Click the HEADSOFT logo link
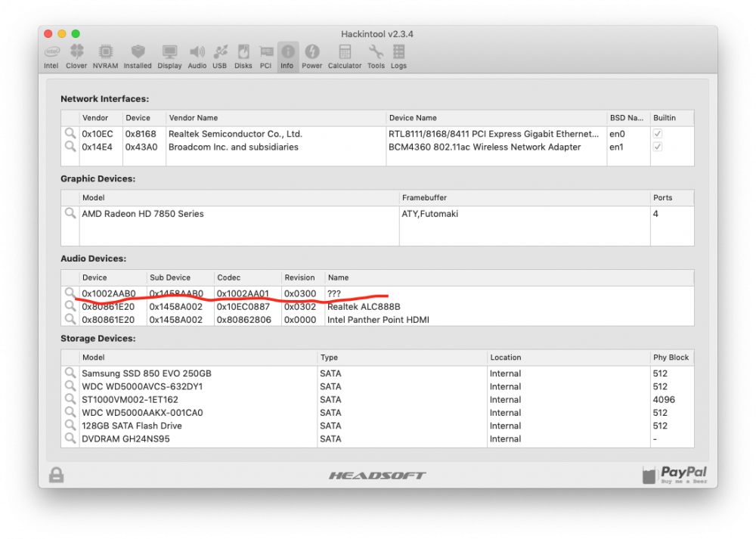 coord(377,475)
